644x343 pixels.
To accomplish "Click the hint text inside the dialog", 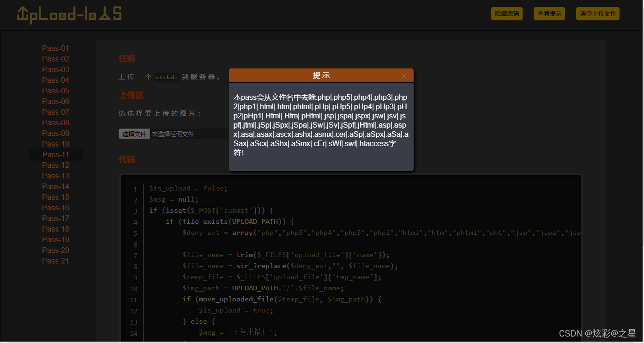I will pos(321,125).
